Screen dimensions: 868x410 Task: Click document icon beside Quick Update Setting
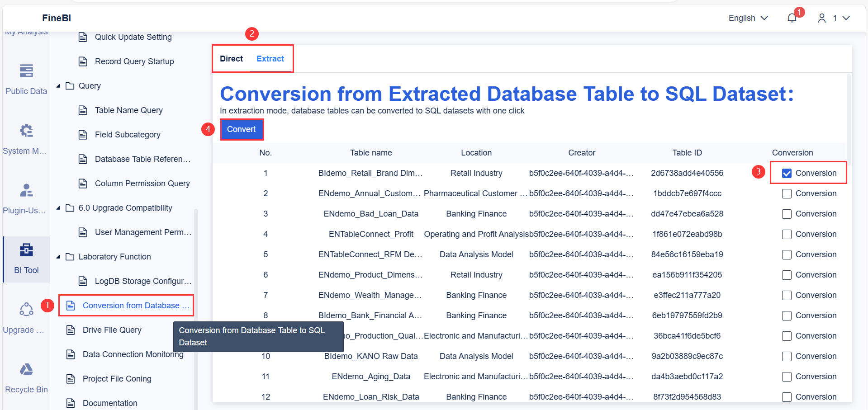click(x=83, y=37)
